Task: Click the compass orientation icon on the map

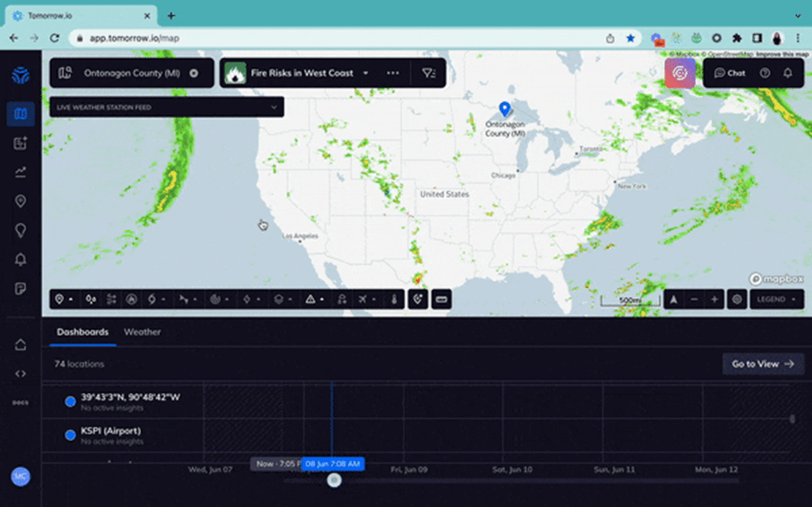Action: [674, 298]
